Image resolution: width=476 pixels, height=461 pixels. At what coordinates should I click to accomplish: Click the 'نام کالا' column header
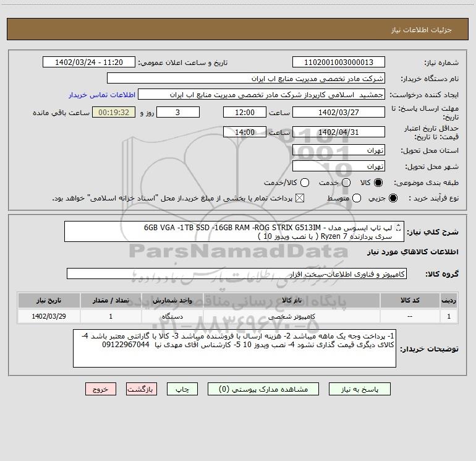point(291,300)
